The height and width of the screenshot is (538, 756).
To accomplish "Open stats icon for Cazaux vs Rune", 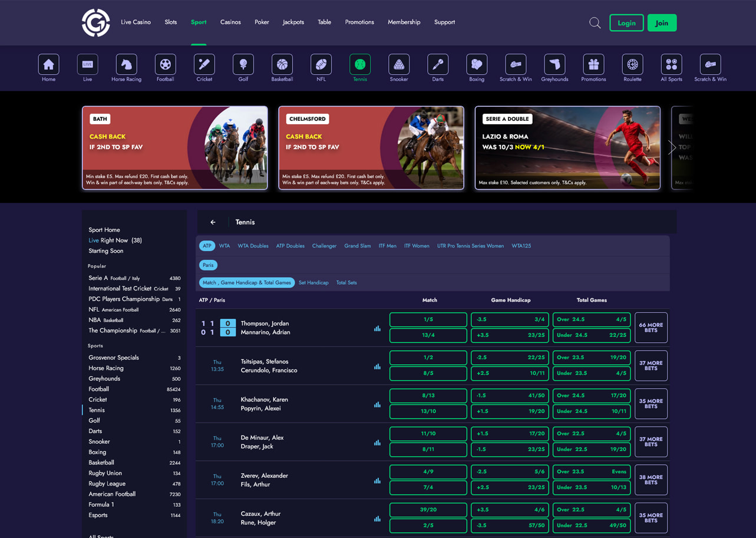I will [x=377, y=519].
